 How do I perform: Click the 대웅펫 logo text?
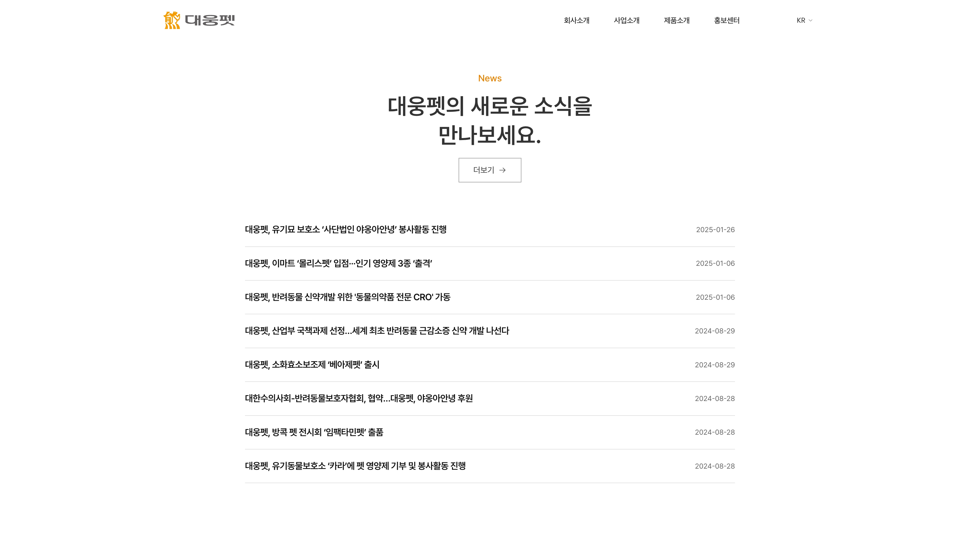point(210,20)
